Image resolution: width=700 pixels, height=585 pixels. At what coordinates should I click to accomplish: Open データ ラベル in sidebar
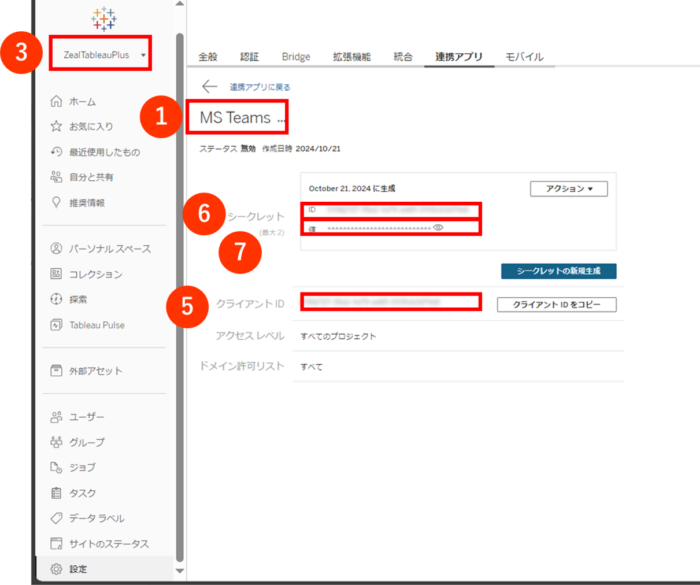[96, 518]
